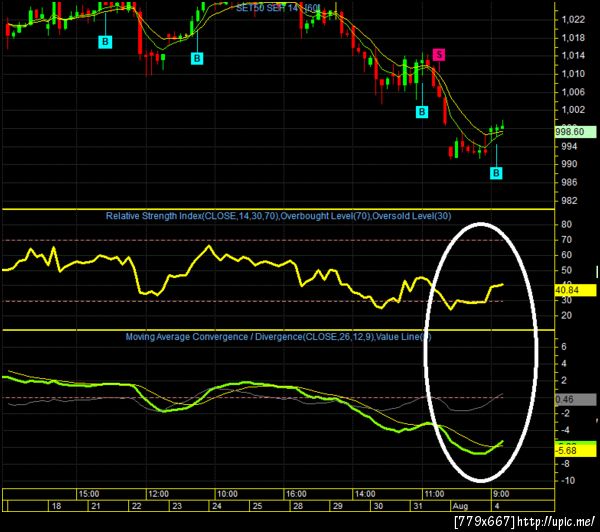Click the magenta S sell signal marker
Viewport: 600px width, 532px height.
(439, 55)
